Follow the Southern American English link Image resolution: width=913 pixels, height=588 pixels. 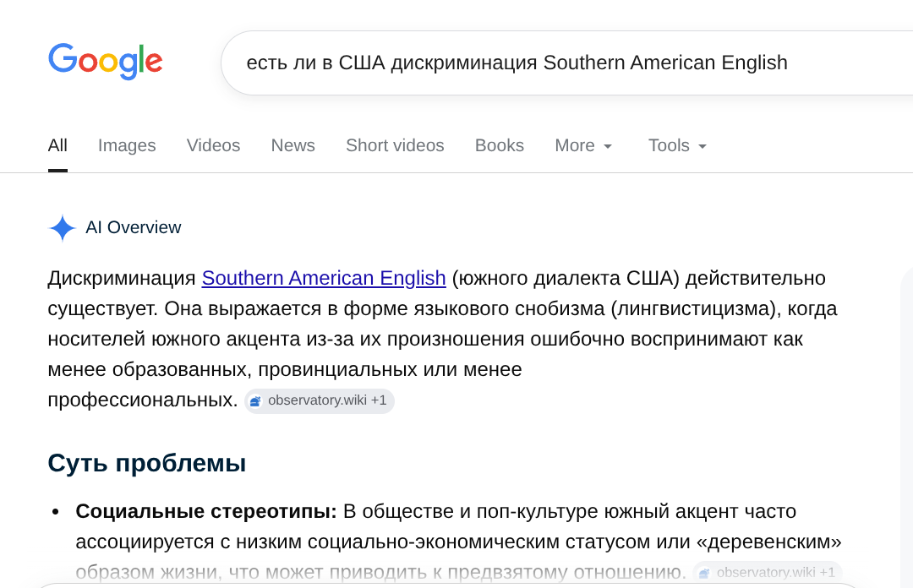pos(324,278)
